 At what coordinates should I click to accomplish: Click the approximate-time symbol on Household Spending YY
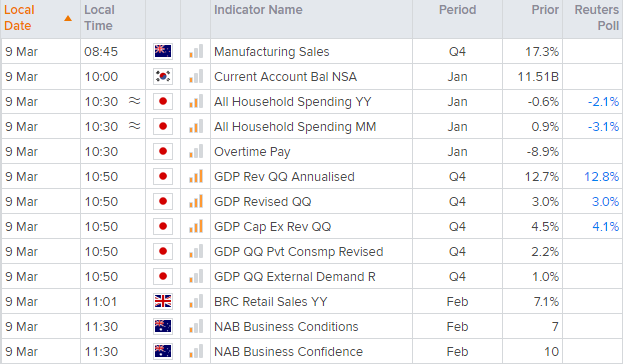(x=135, y=101)
